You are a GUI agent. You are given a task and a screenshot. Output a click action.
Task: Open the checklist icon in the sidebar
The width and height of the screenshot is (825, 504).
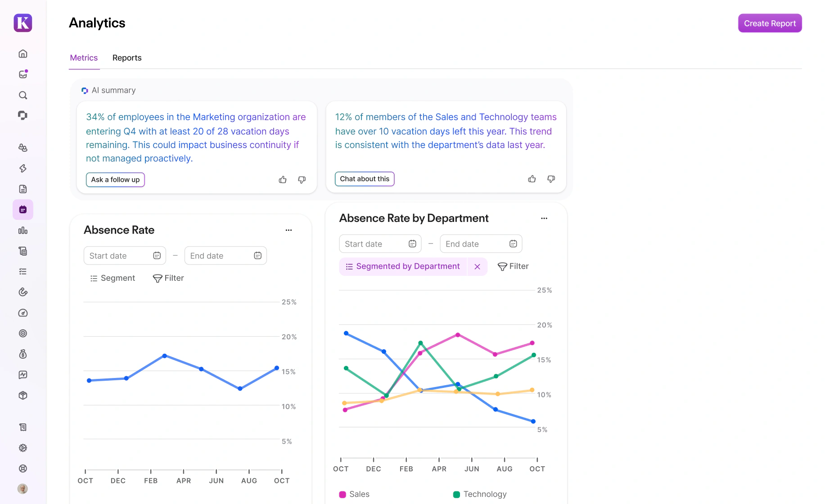click(23, 272)
